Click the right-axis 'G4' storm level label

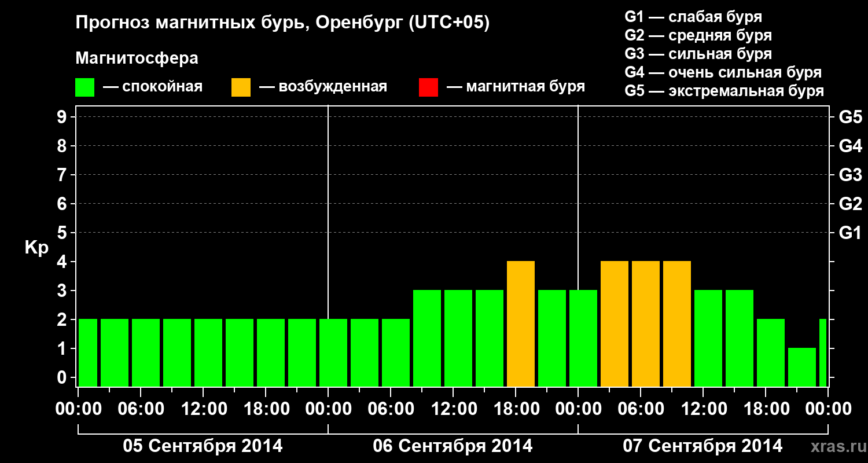[851, 146]
